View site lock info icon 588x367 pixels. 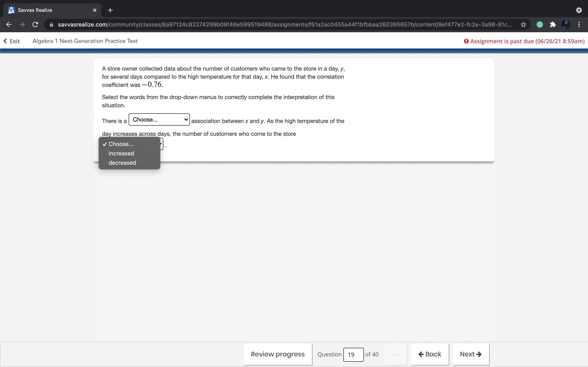pyautogui.click(x=51, y=24)
